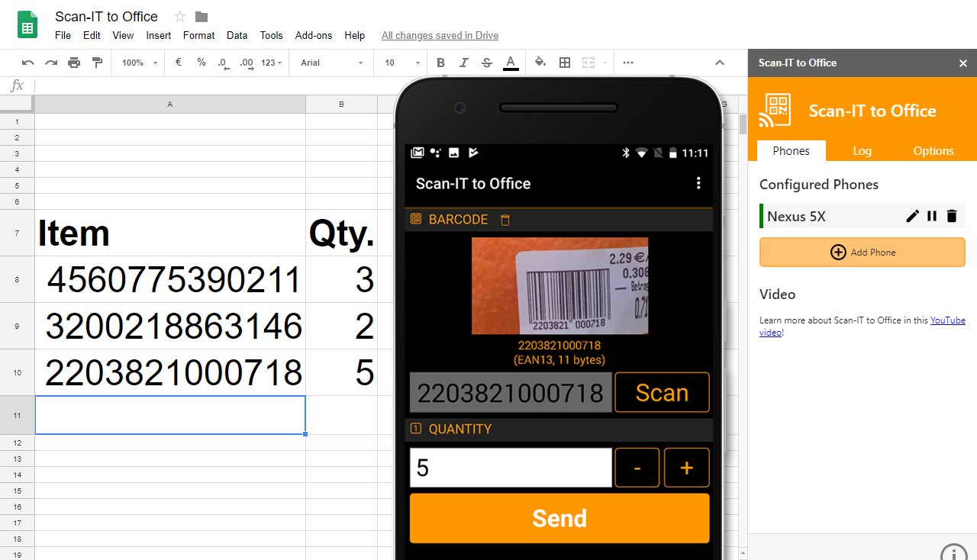Open the YouTube video link
The height and width of the screenshot is (560, 977).
pyautogui.click(x=948, y=320)
